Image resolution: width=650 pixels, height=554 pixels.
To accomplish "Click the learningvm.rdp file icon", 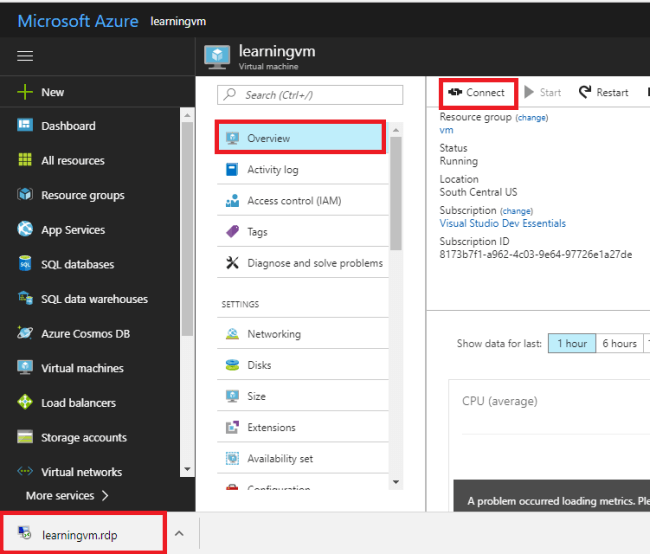I will click(x=24, y=533).
